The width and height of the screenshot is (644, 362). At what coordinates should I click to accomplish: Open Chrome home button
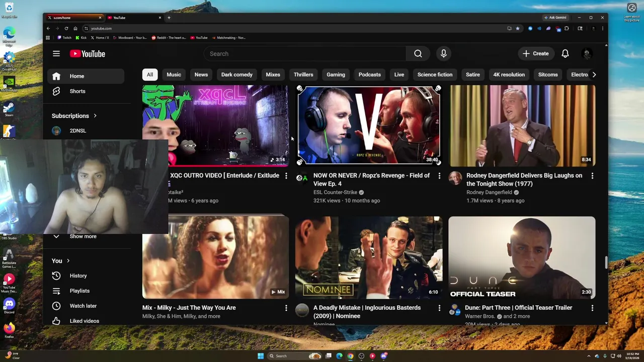click(x=75, y=28)
